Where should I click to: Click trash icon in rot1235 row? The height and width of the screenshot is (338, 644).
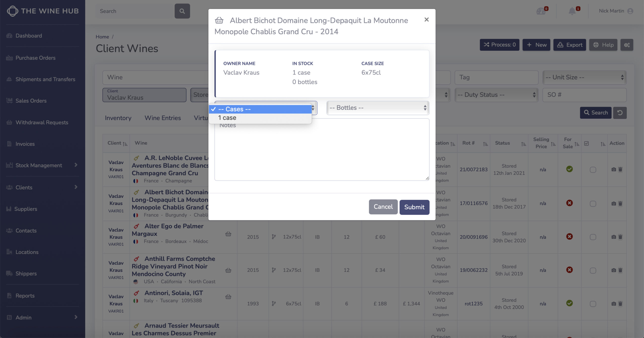pyautogui.click(x=620, y=304)
